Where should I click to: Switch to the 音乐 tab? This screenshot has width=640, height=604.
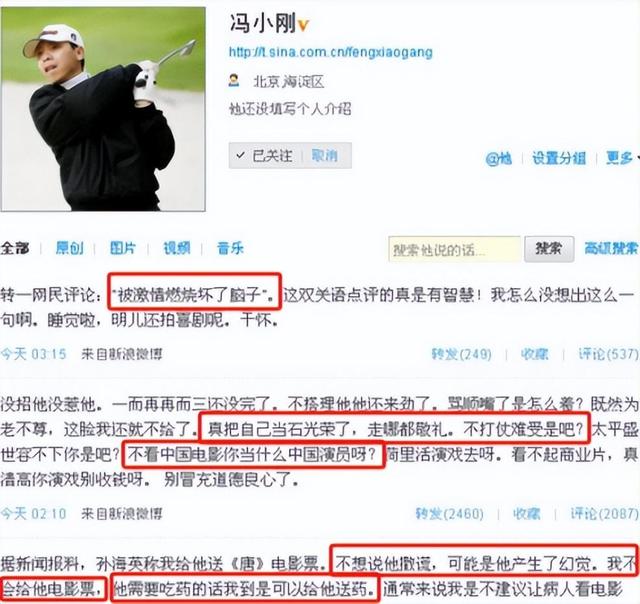point(231,248)
